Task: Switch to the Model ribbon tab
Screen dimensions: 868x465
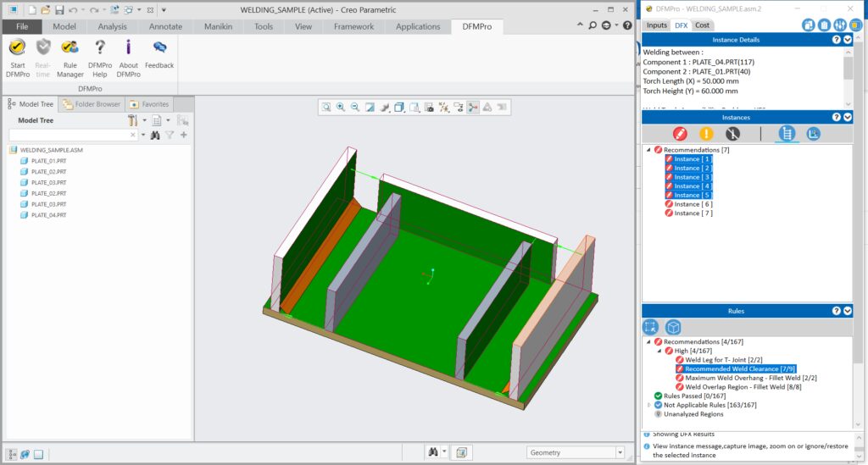Action: coord(64,26)
